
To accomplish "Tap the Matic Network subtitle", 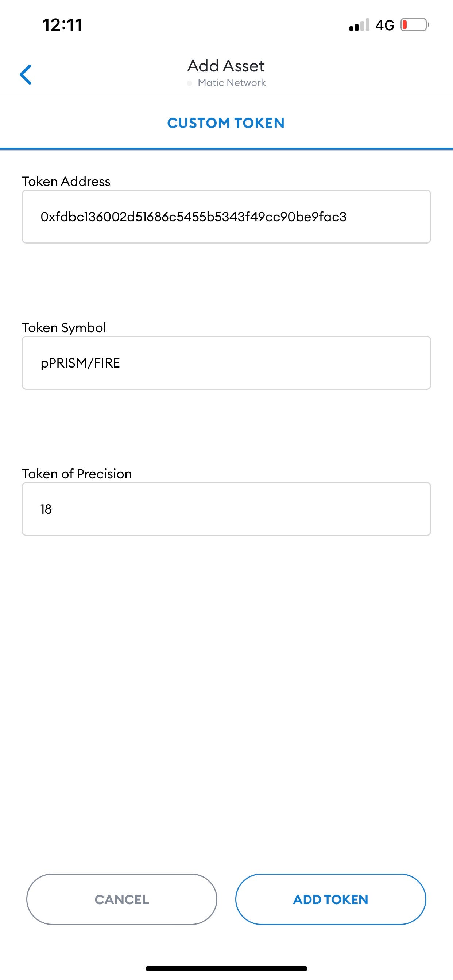I will click(232, 83).
